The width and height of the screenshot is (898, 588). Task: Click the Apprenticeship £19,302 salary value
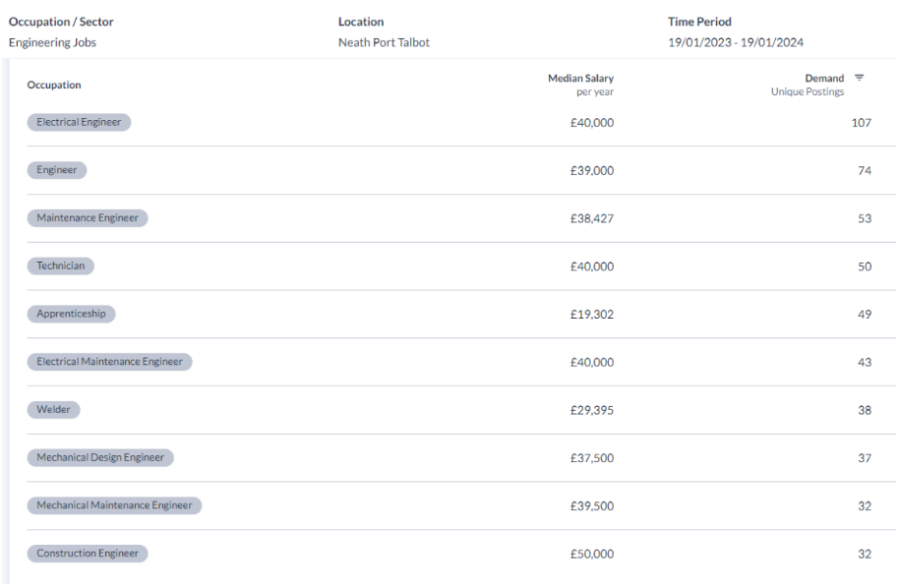click(x=591, y=315)
